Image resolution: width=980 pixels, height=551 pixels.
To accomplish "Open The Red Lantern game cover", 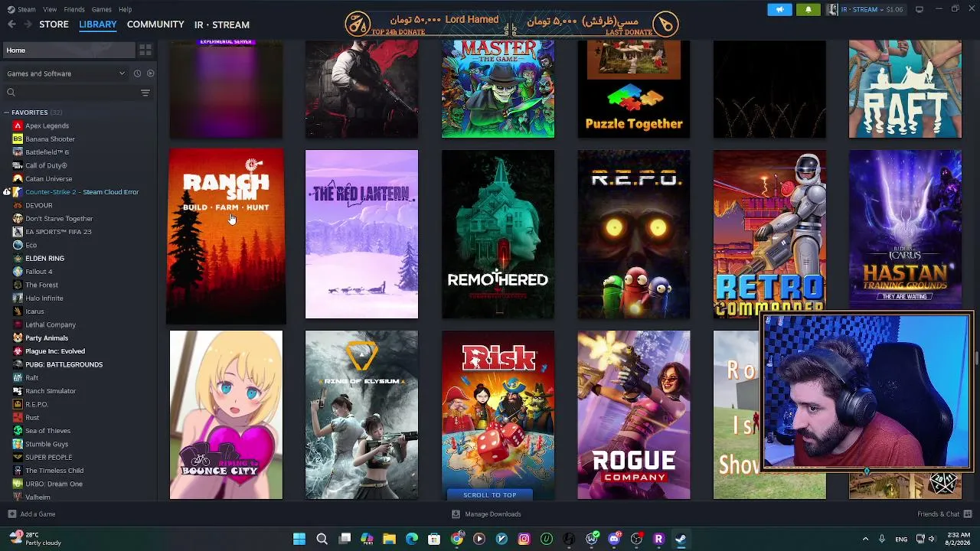I will pyautogui.click(x=361, y=234).
